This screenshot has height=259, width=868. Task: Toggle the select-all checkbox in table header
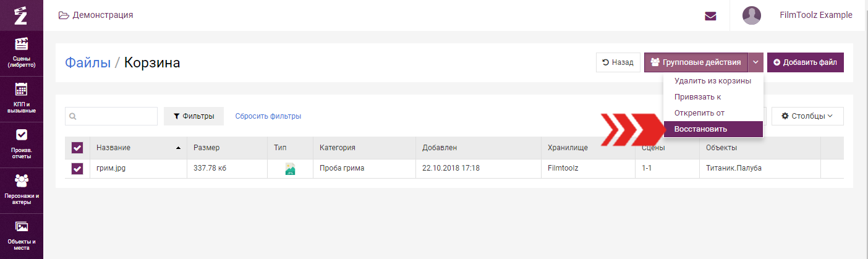[77, 148]
